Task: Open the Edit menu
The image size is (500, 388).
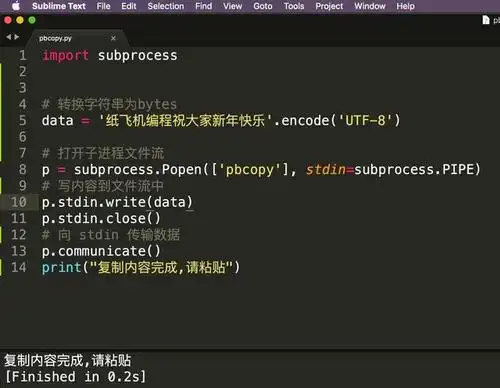Action: tap(129, 6)
